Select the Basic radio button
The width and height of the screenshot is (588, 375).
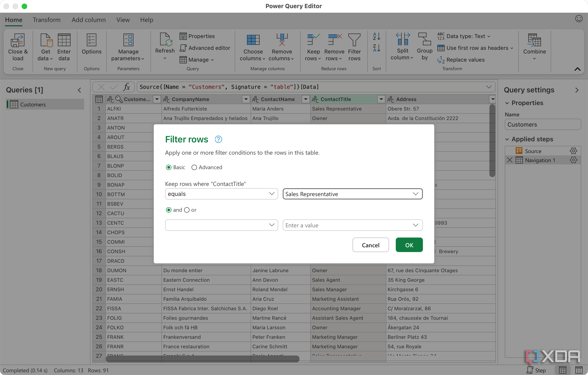tap(168, 167)
